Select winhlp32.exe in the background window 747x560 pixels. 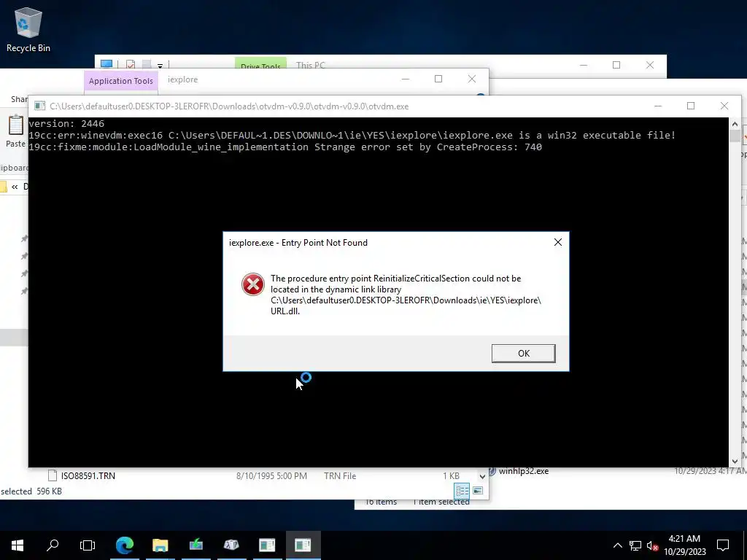point(524,471)
